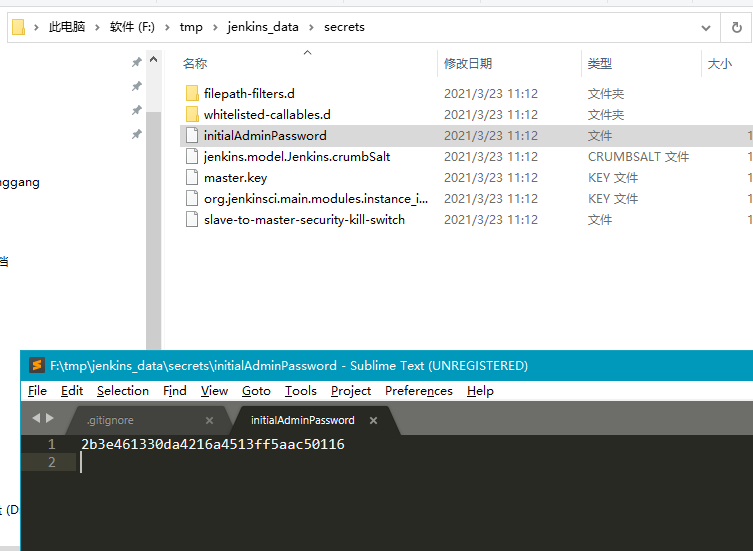Go to 此电脑 in the breadcrumb
This screenshot has width=753, height=551.
(67, 27)
